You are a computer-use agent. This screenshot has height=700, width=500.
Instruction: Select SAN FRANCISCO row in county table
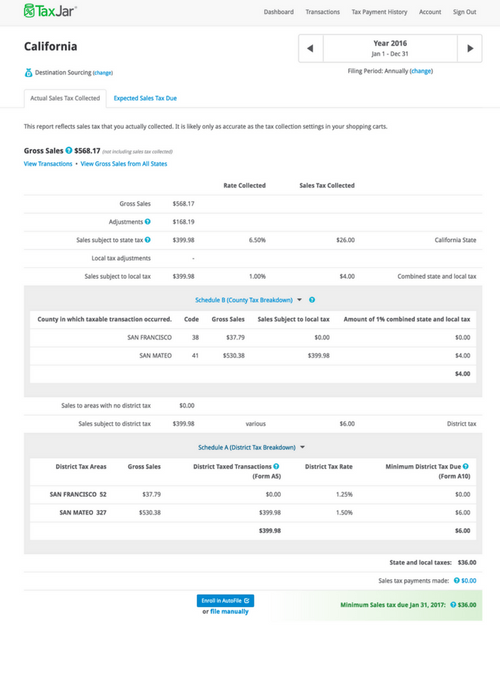pos(253,338)
